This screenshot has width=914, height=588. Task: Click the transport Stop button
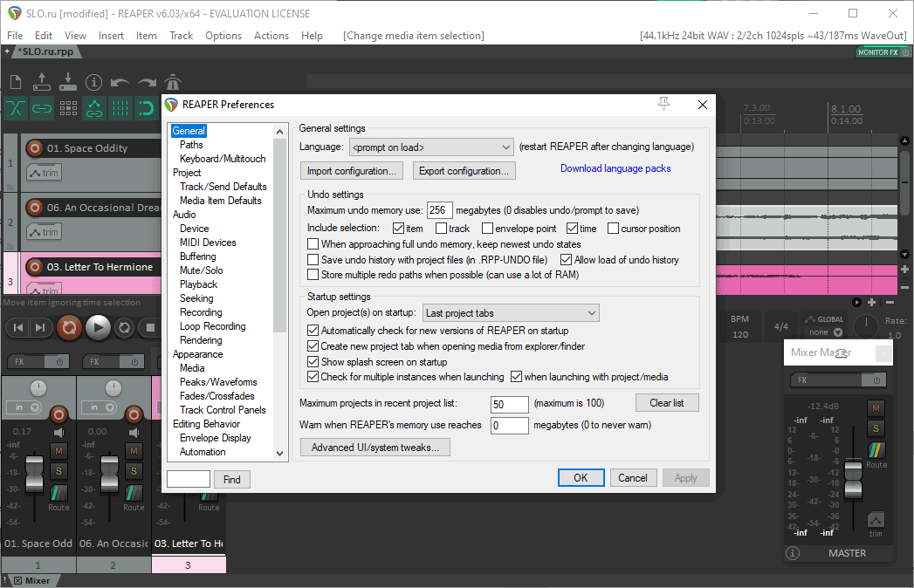click(150, 327)
